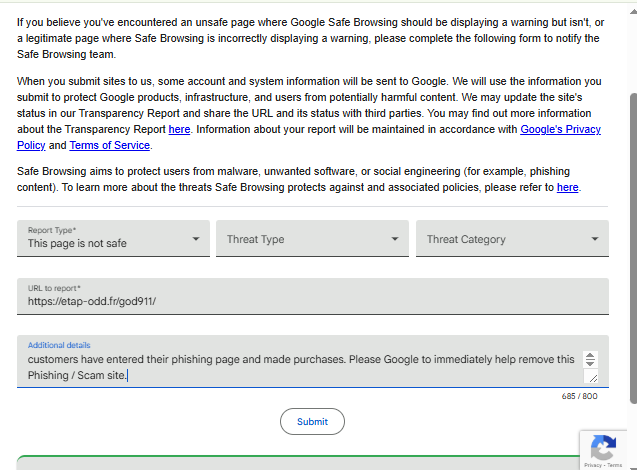The image size is (637, 470).
Task: Focus the URL to report field
Action: tap(313, 296)
